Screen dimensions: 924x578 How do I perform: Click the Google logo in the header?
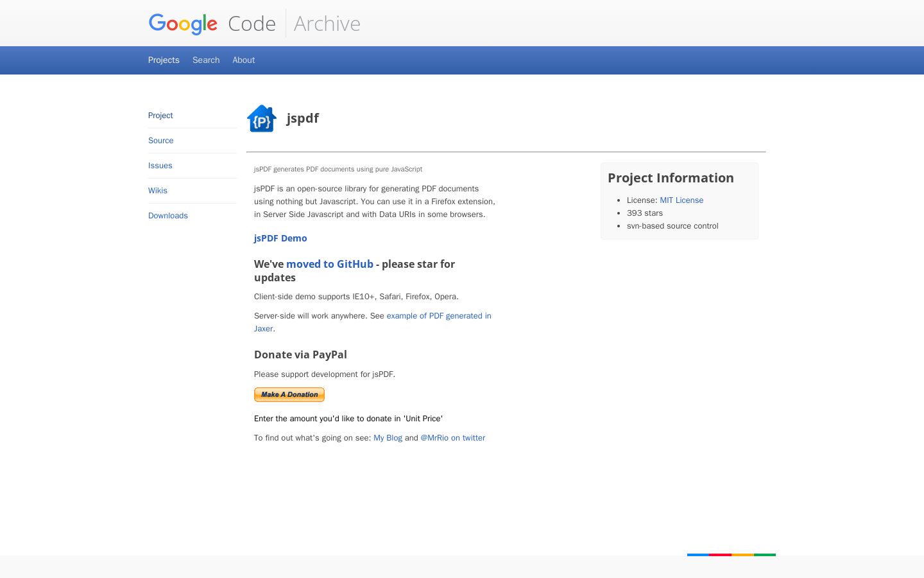click(183, 24)
